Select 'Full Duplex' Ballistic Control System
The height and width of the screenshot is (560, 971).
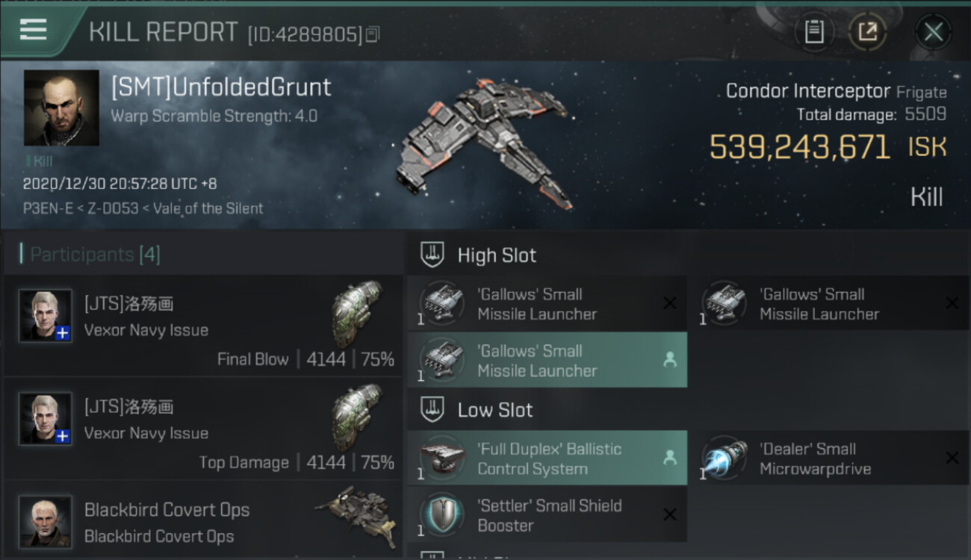coord(547,458)
